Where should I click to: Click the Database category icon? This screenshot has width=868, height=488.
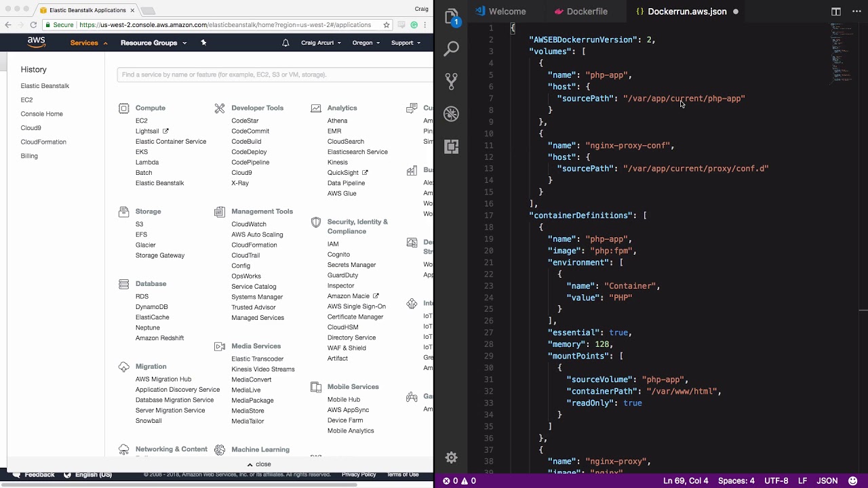123,284
